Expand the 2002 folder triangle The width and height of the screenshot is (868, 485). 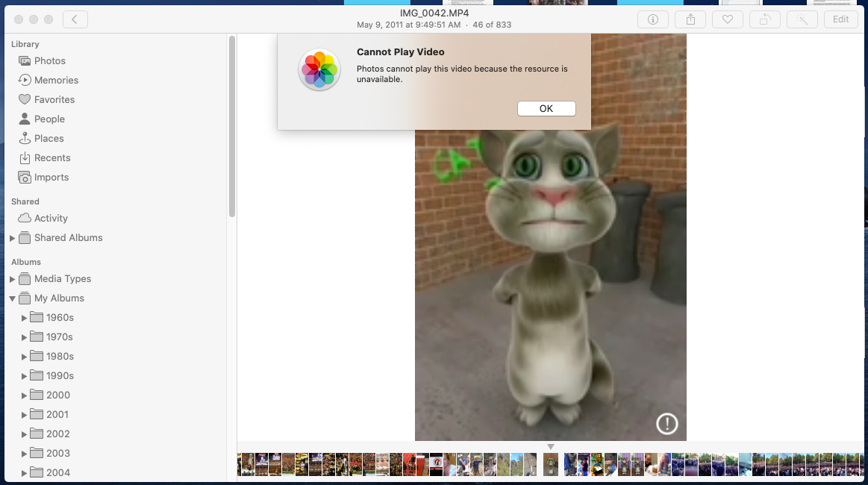24,434
